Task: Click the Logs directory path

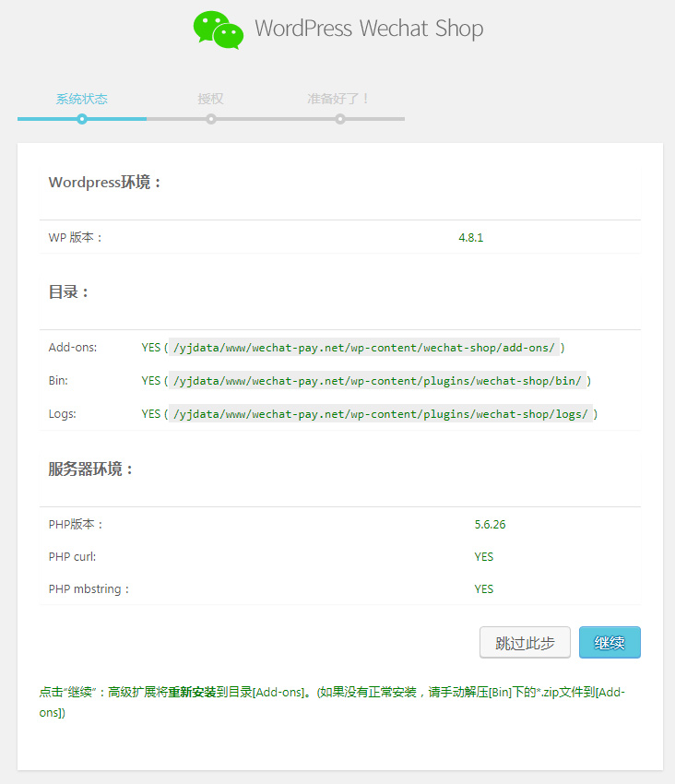Action: (x=381, y=414)
